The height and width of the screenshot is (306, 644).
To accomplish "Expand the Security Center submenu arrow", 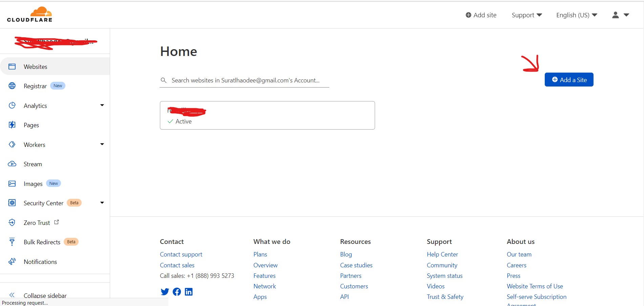I will [102, 203].
